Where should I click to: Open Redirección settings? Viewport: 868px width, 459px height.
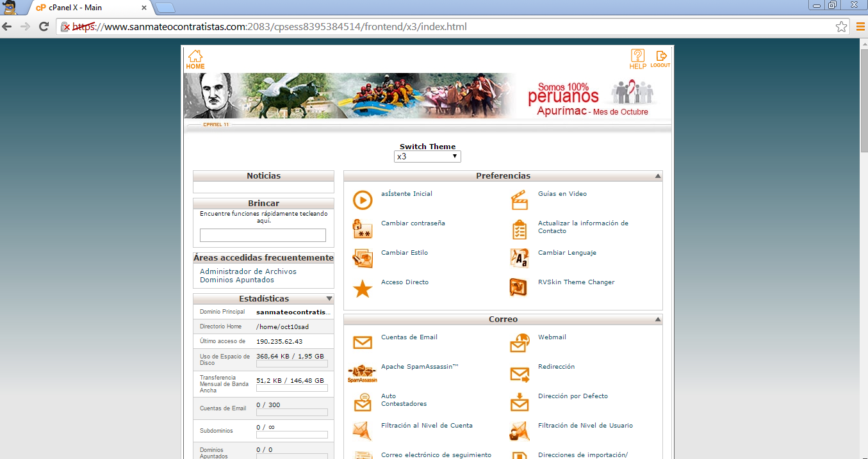tap(557, 366)
